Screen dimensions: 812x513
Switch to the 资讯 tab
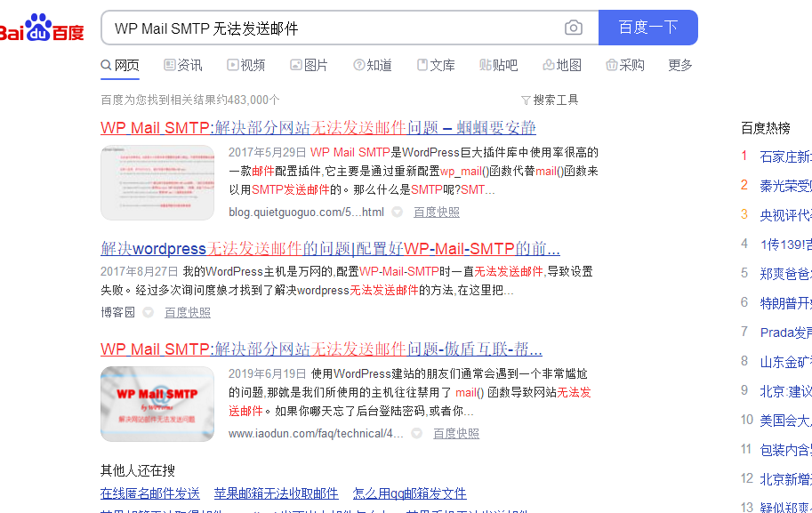(x=182, y=64)
